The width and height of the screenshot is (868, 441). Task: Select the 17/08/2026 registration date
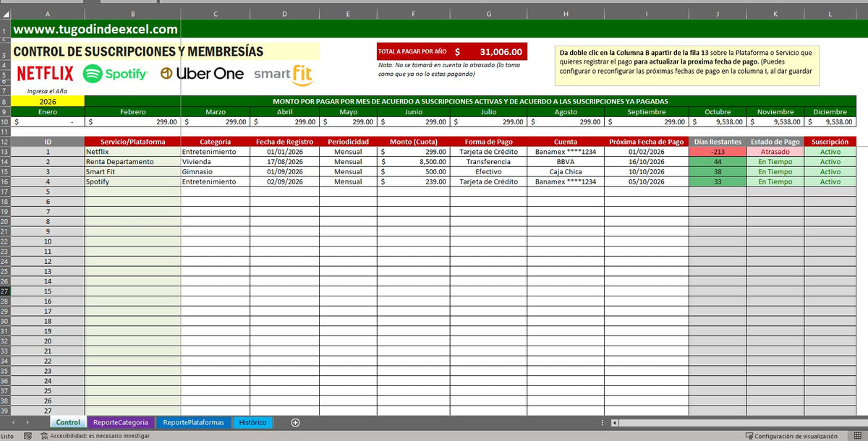[x=284, y=162]
